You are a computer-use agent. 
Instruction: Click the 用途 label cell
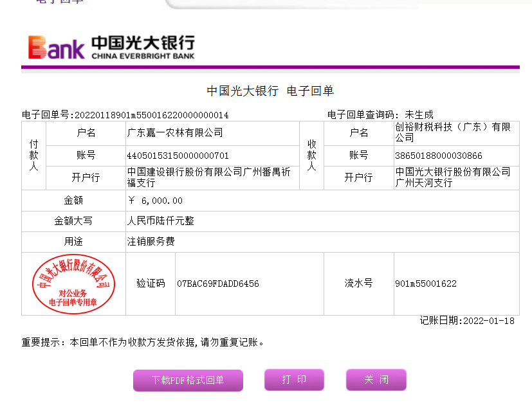click(x=73, y=242)
